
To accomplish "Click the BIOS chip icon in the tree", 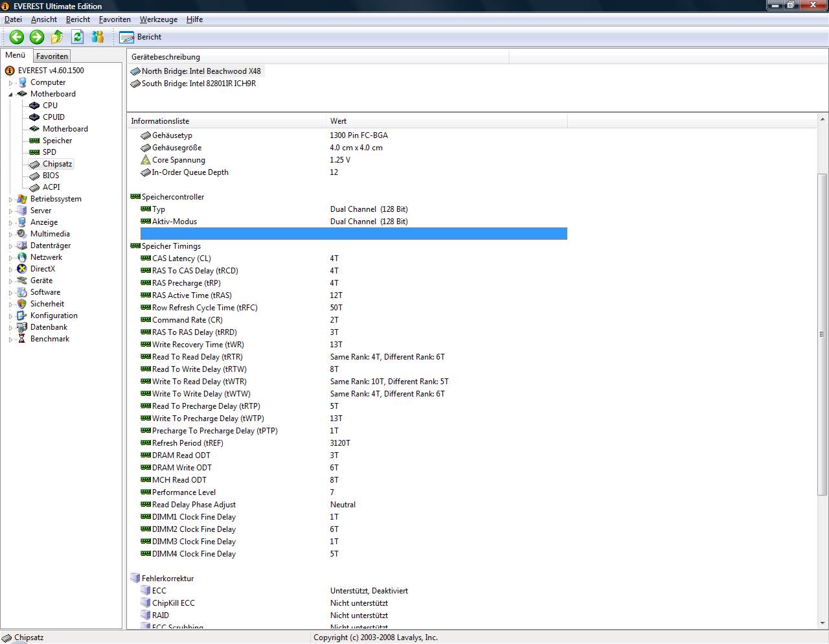I will tap(34, 176).
